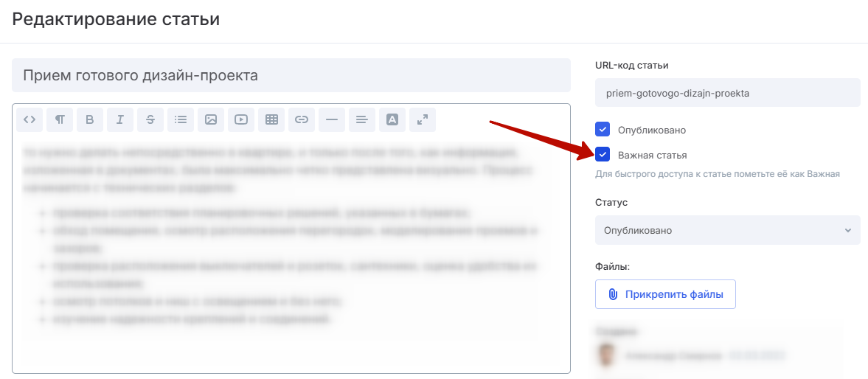Click the URL-код статьи field

click(x=727, y=93)
